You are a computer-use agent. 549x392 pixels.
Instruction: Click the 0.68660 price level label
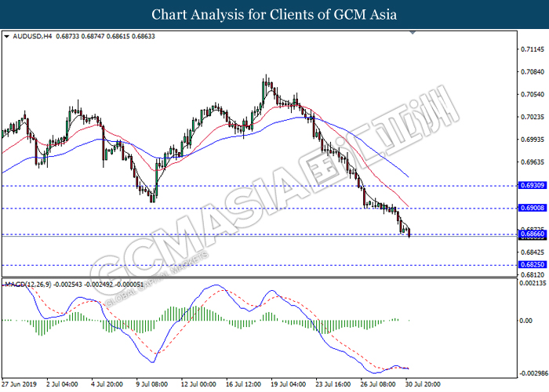(533, 234)
